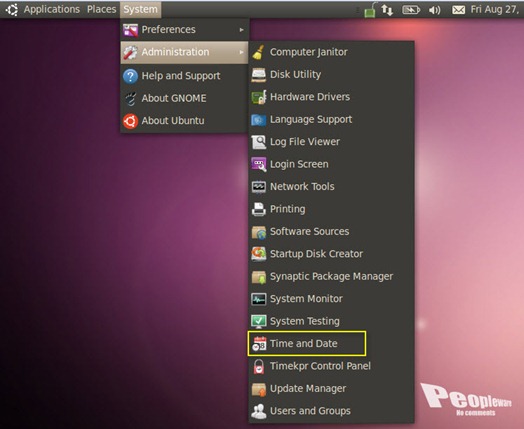524x429 pixels.
Task: Open the network connection arrows indicator
Action: [x=387, y=10]
